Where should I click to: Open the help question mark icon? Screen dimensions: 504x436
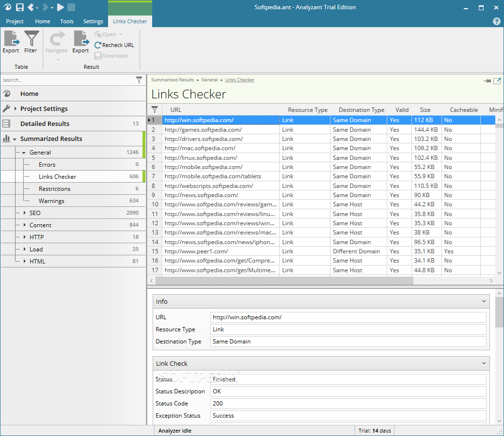click(496, 21)
